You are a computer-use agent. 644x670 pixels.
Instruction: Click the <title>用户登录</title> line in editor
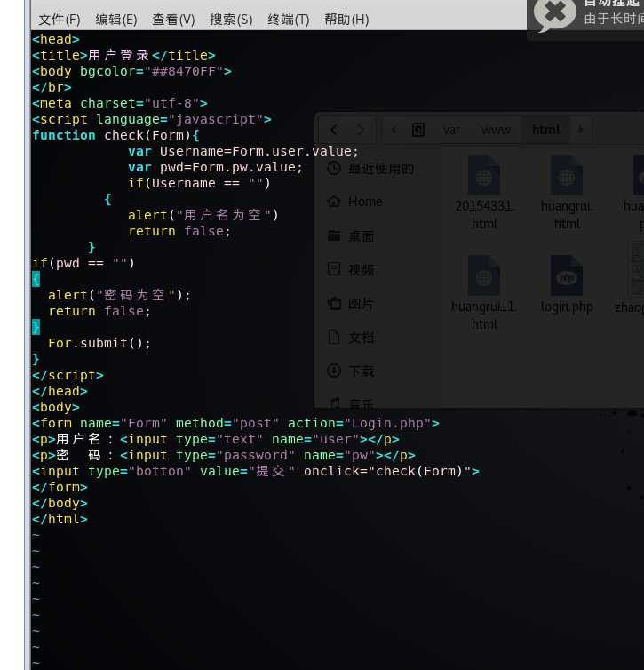123,55
